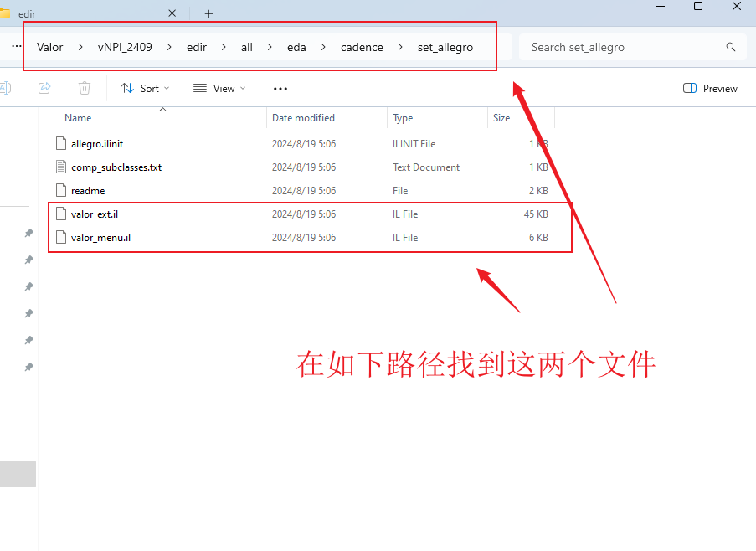
Task: Click set_allegro in the breadcrumb
Action: point(445,47)
